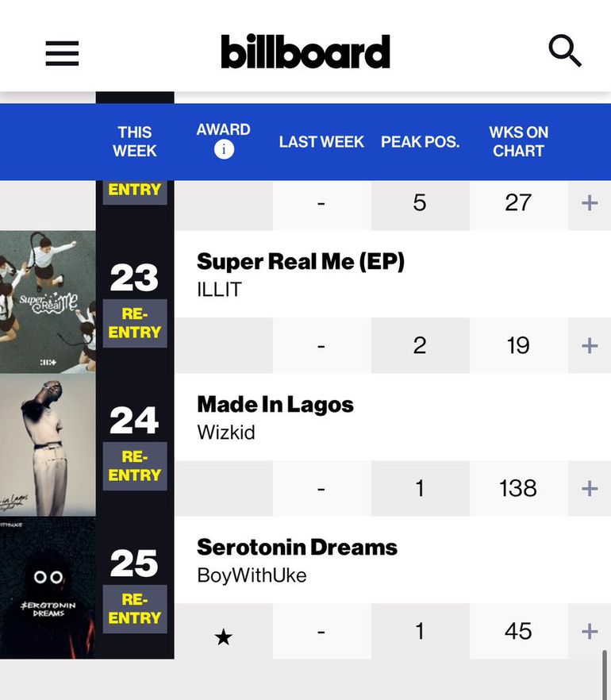Click the star award icon for Serotonin Dreams
Image resolution: width=611 pixels, height=700 pixels.
coord(224,637)
